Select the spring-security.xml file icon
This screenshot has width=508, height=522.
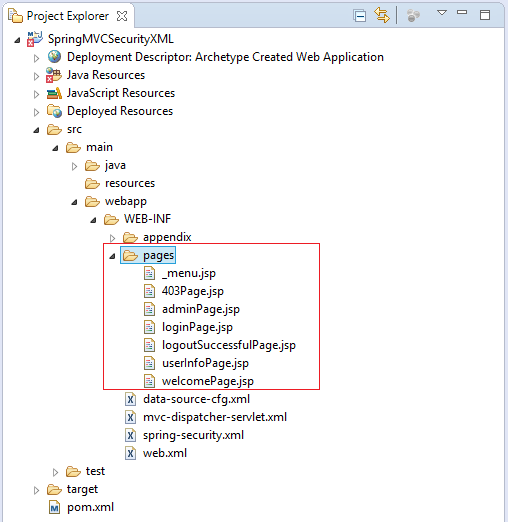130,435
